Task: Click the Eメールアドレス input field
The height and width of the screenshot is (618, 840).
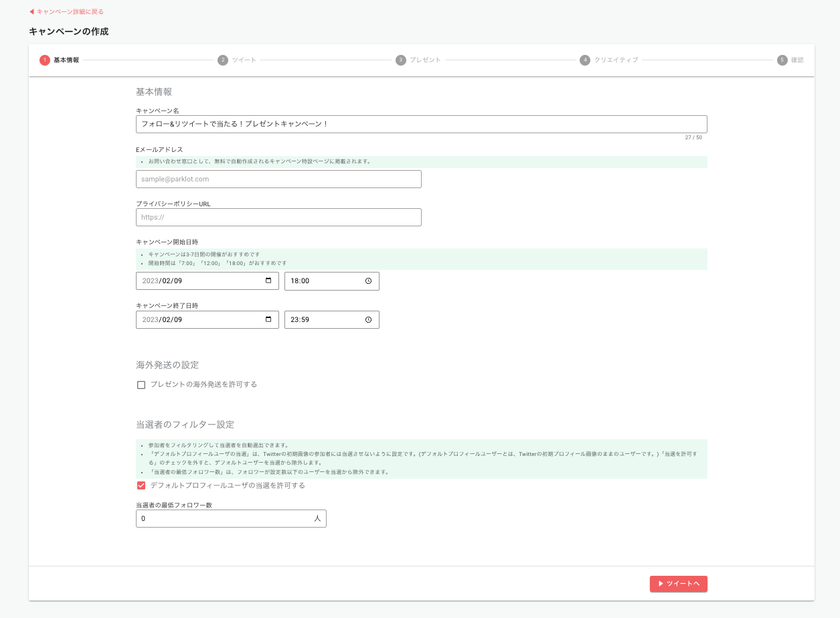Action: (x=278, y=179)
